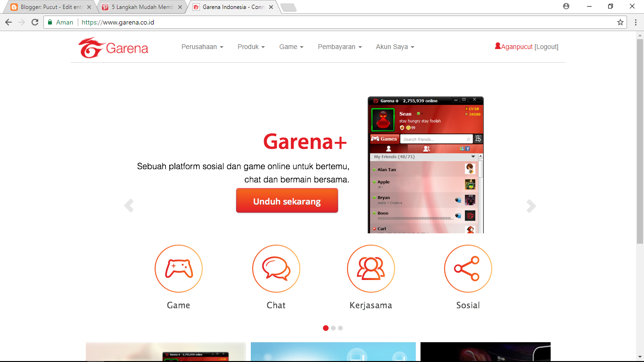Click the secure padlock Aman indicator
This screenshot has width=644, height=362.
point(60,22)
